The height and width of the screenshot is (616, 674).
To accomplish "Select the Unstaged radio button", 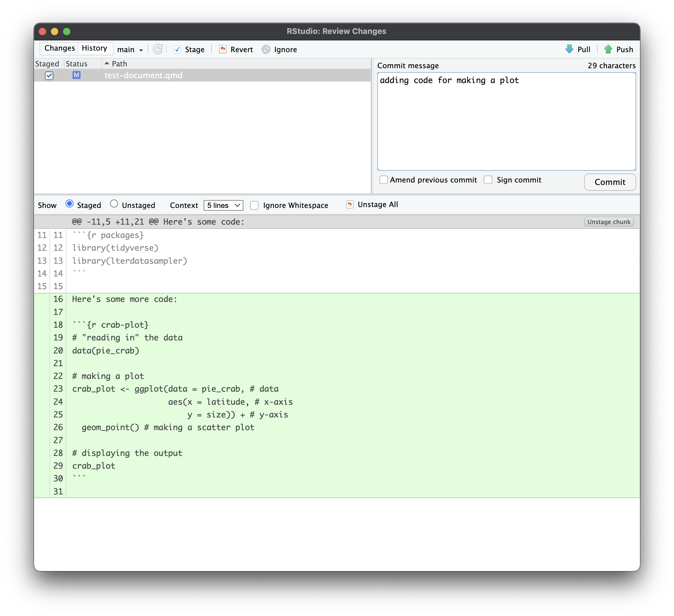I will 114,204.
